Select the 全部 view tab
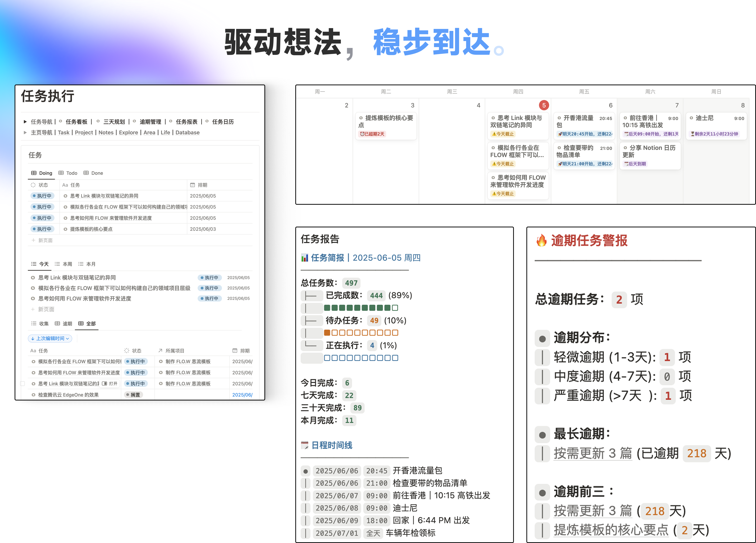The height and width of the screenshot is (543, 756). (x=87, y=324)
